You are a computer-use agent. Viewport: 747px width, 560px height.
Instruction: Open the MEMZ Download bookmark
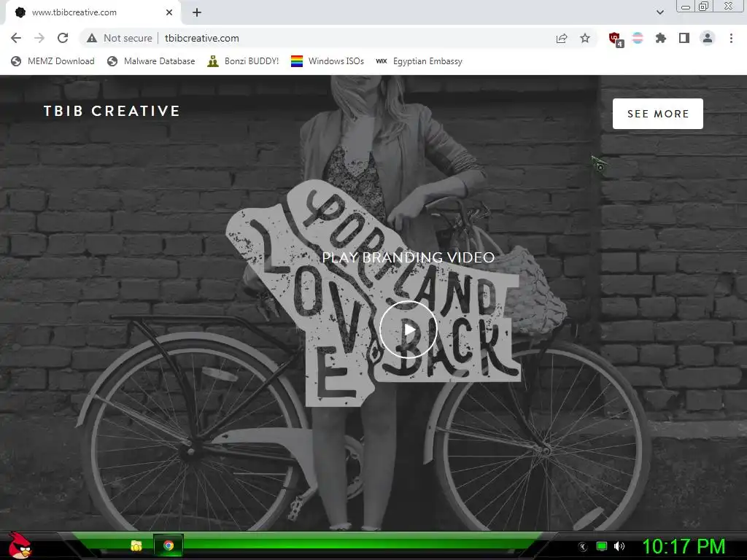click(x=53, y=61)
